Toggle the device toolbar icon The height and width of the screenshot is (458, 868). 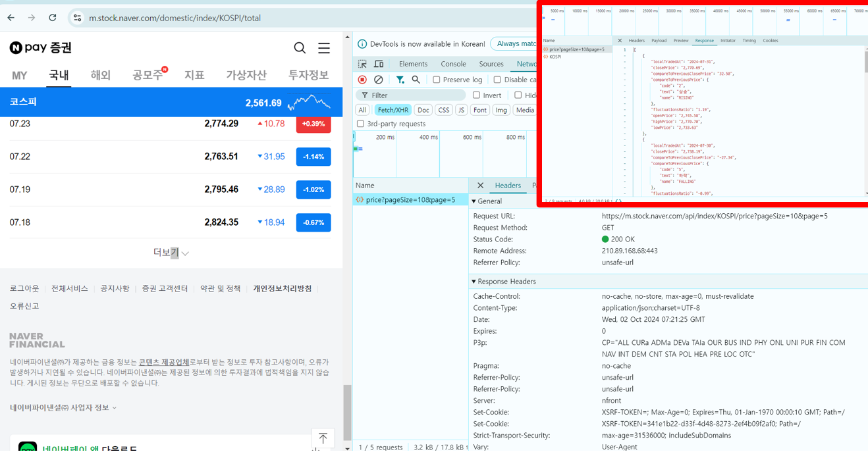point(379,64)
